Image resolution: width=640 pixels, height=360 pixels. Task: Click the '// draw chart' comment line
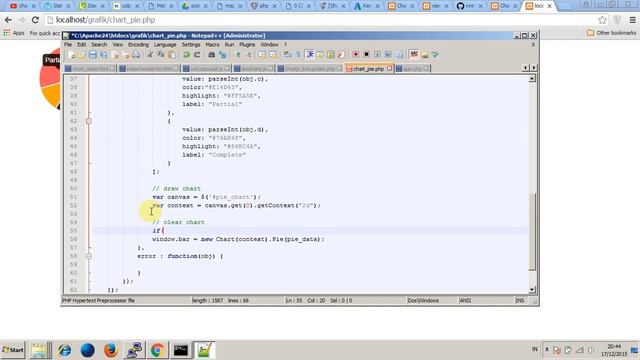tap(176, 189)
